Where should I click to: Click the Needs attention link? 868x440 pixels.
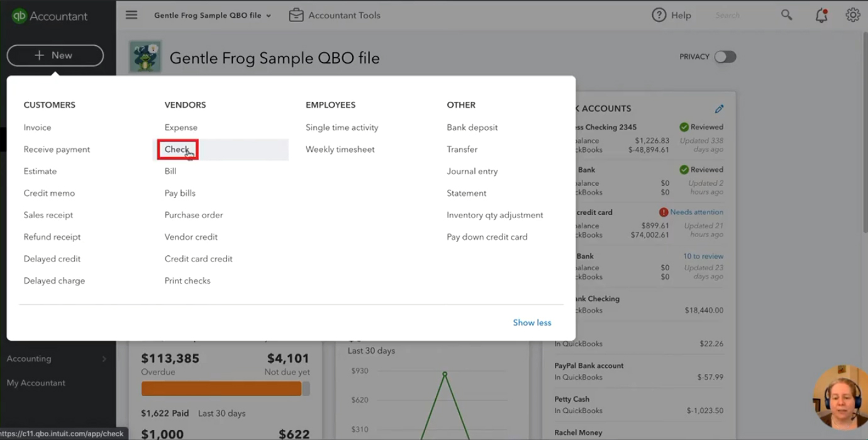tap(697, 212)
